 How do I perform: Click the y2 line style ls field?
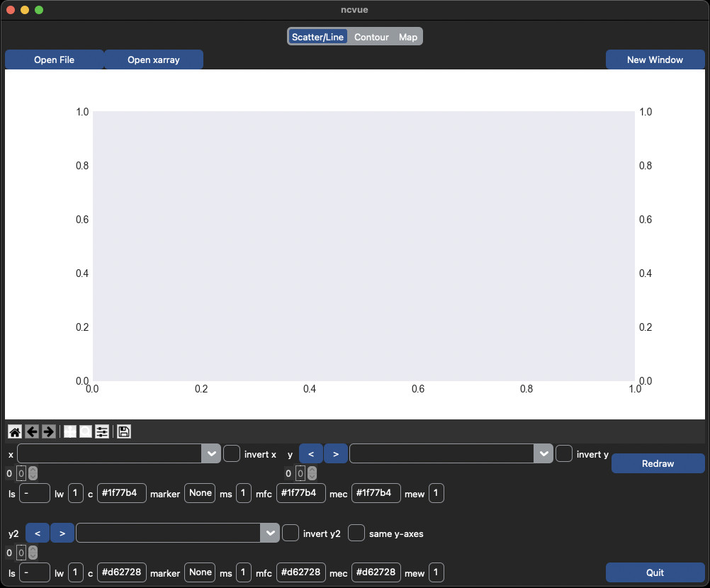pos(35,572)
